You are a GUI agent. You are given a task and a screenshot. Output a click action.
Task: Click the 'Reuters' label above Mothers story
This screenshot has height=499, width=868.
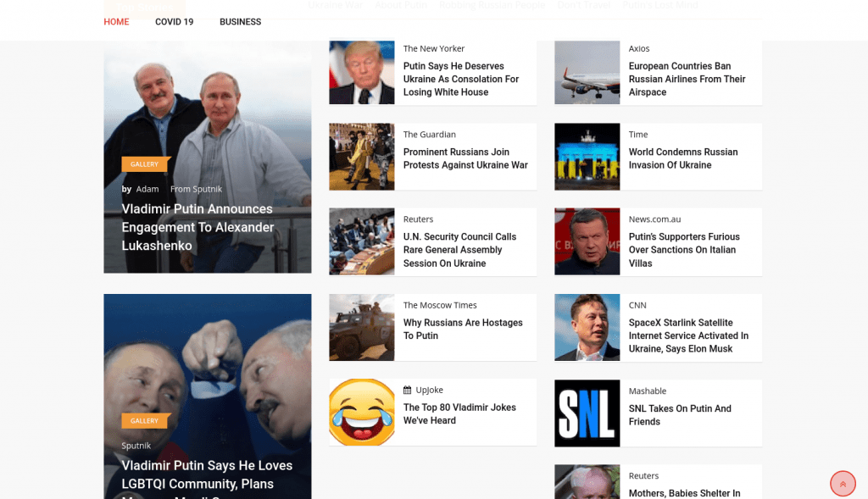(644, 476)
